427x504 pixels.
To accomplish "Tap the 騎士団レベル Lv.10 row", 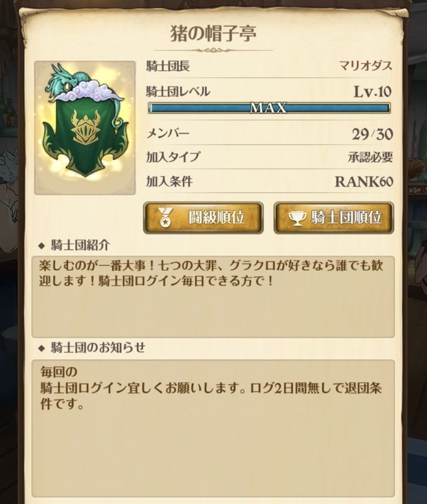I will pyautogui.click(x=269, y=92).
